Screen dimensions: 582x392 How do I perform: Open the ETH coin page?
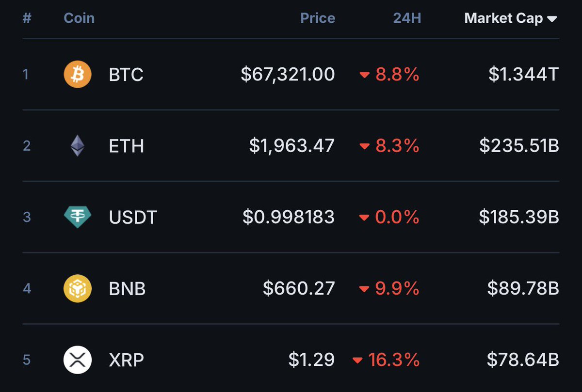(127, 146)
